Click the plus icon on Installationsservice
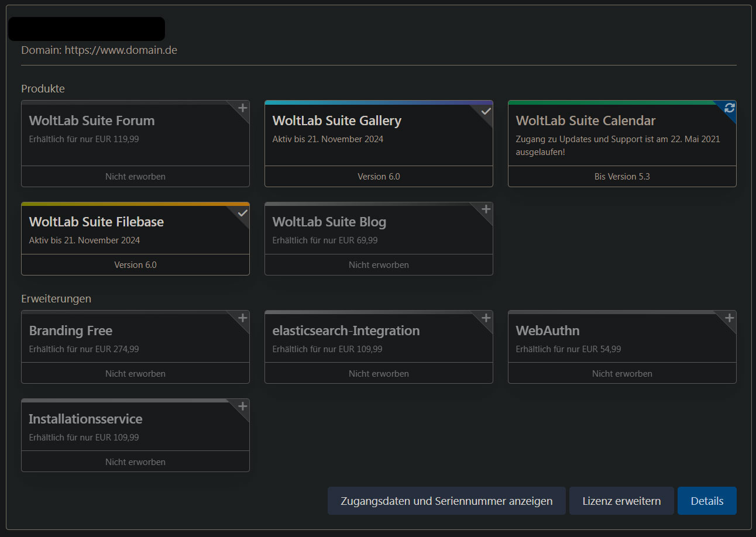Viewport: 756px width, 537px height. [243, 407]
